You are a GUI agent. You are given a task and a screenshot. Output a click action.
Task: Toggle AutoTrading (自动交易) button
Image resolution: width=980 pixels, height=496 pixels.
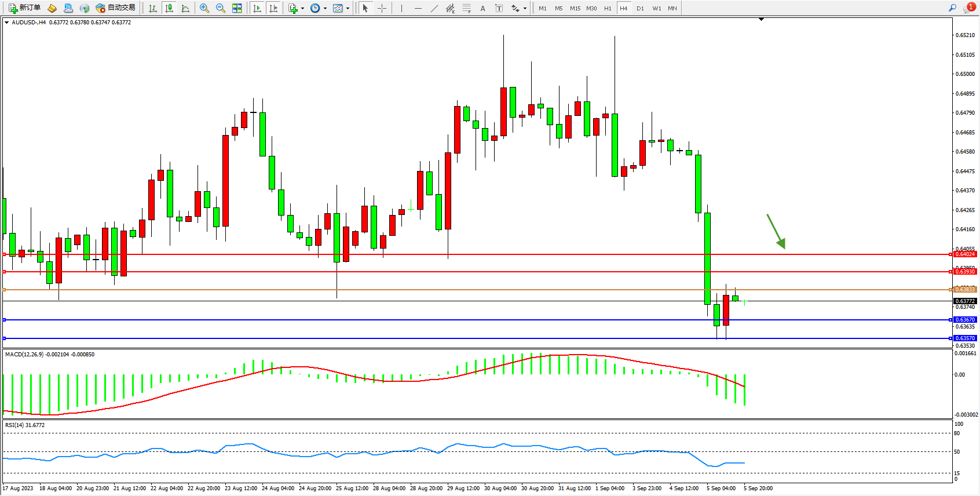point(116,8)
